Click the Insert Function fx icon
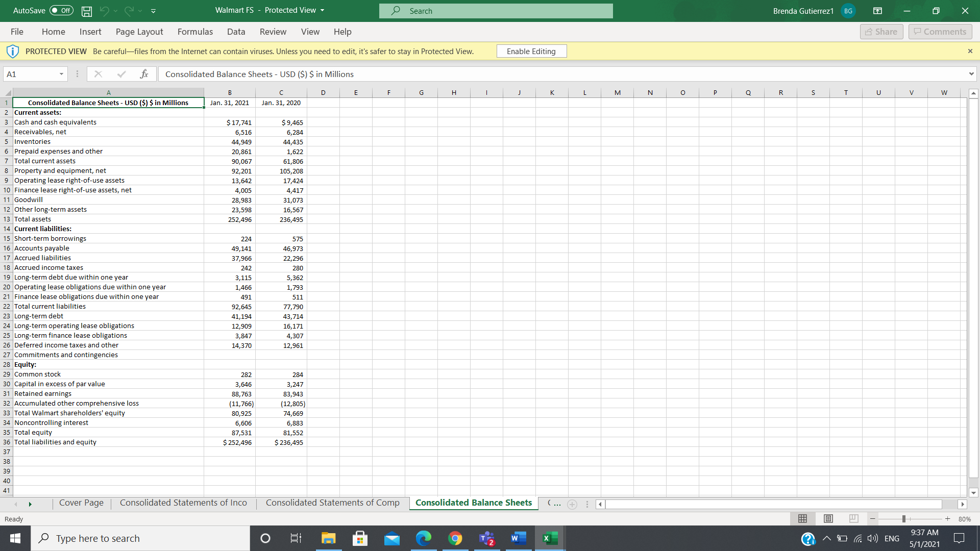 click(144, 74)
